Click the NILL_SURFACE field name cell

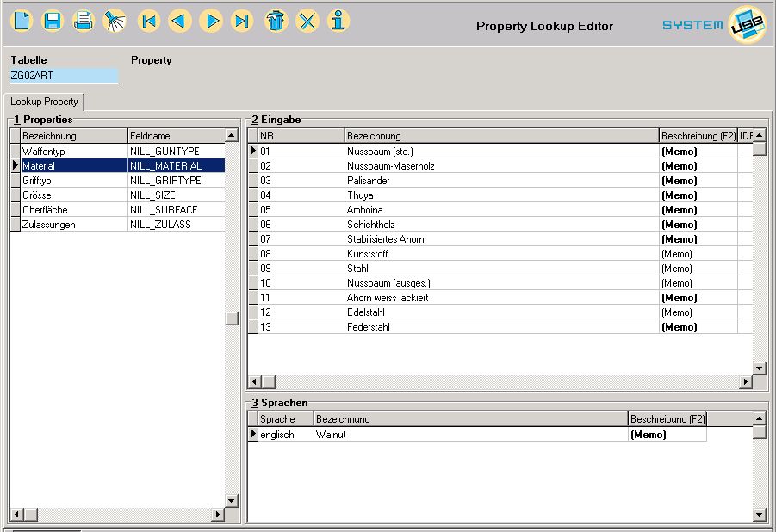pyautogui.click(x=177, y=210)
